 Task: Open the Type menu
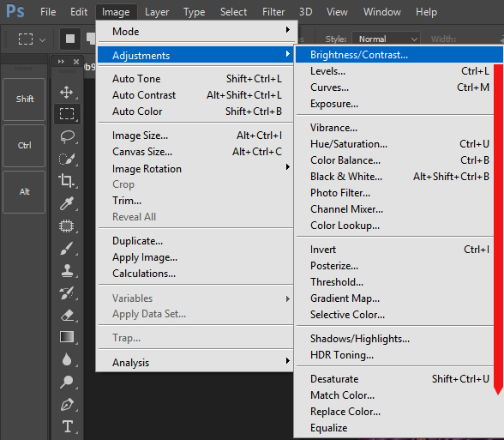pyautogui.click(x=194, y=12)
